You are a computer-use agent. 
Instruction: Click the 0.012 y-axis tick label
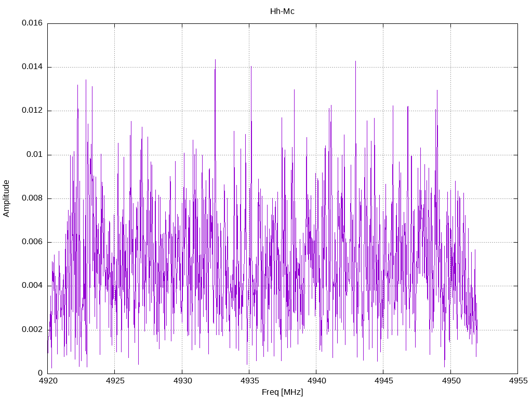(32, 111)
